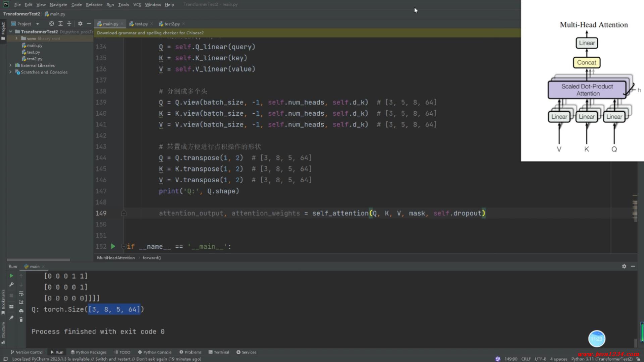Click the gear icon in Project panel header
The height and width of the screenshot is (362, 644).
click(x=80, y=24)
